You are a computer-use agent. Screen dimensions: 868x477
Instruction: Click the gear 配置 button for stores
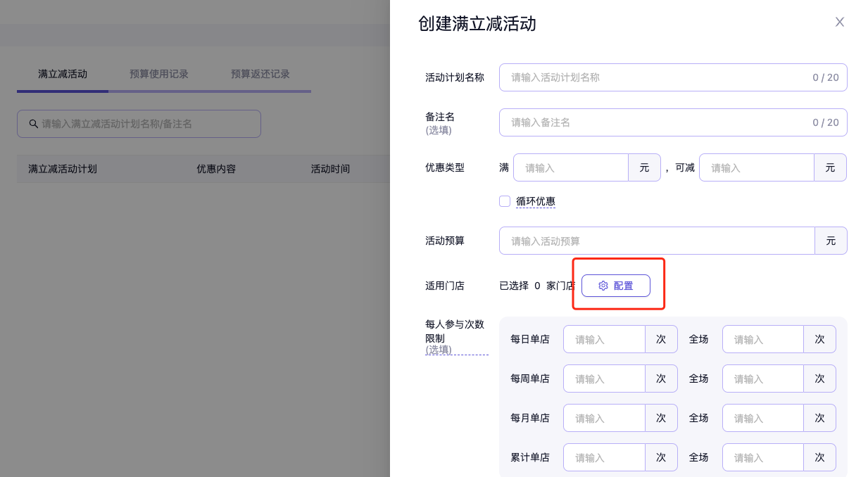(615, 286)
